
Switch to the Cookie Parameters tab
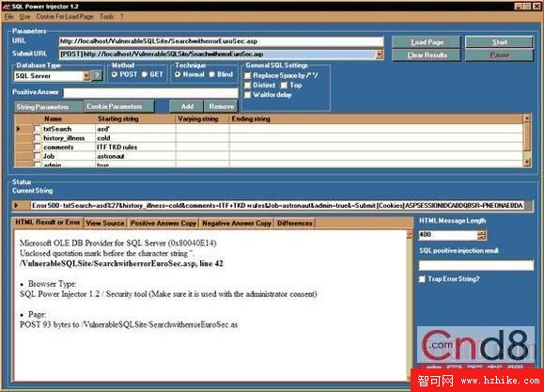[x=119, y=106]
